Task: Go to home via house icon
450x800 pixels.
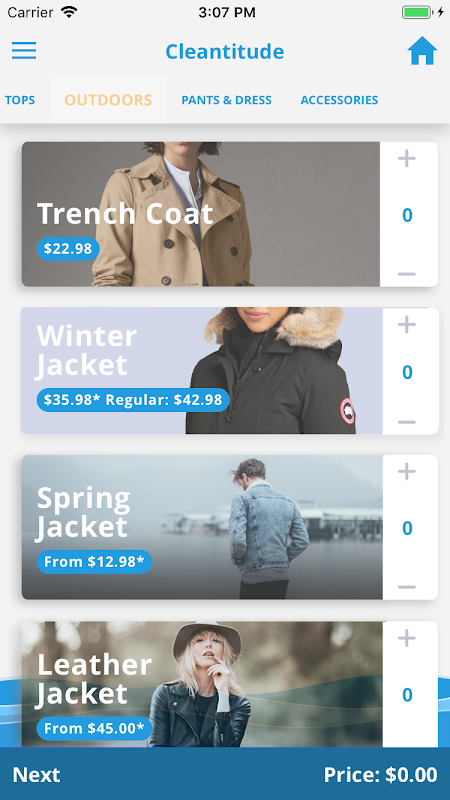Action: (x=422, y=51)
